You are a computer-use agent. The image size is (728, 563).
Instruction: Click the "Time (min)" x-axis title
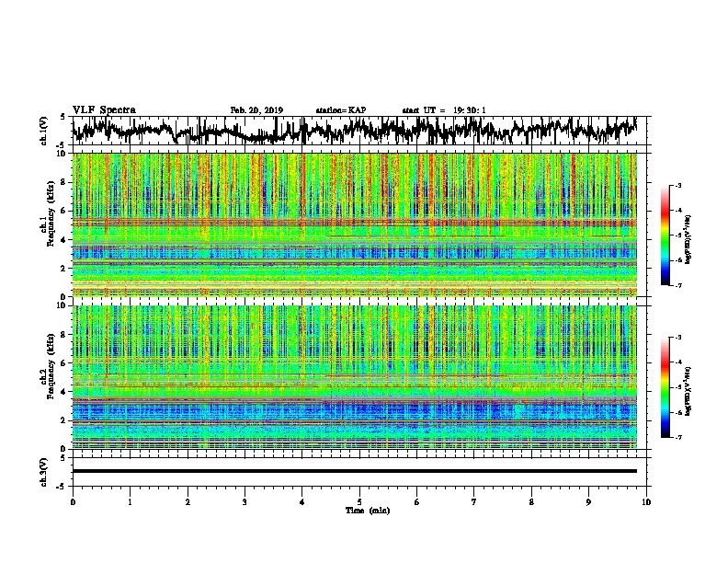pos(368,511)
